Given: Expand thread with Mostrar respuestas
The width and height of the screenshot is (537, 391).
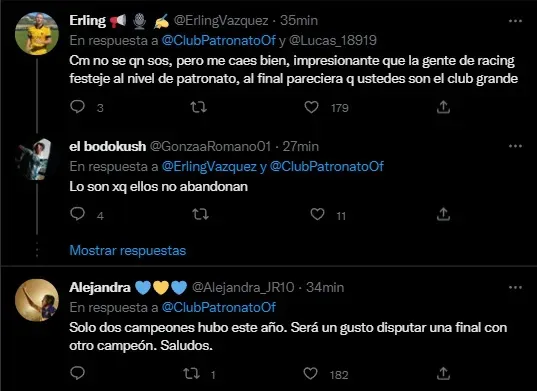Looking at the screenshot, I should coord(128,251).
